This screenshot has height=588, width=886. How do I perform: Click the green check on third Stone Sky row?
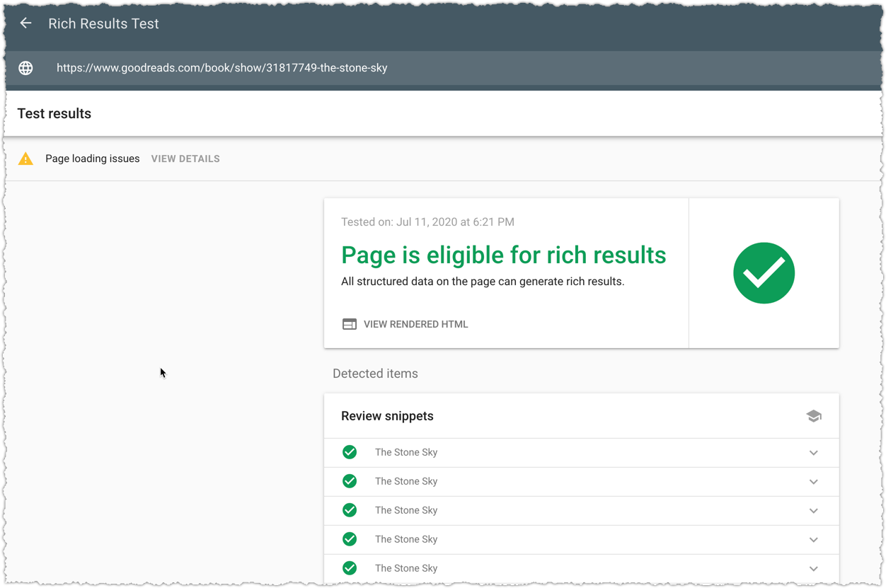(x=350, y=510)
